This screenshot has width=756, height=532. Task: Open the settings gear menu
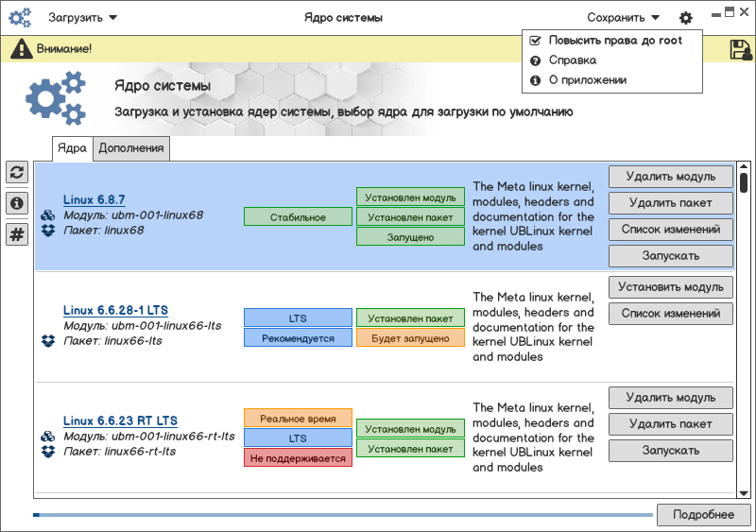pyautogui.click(x=686, y=18)
